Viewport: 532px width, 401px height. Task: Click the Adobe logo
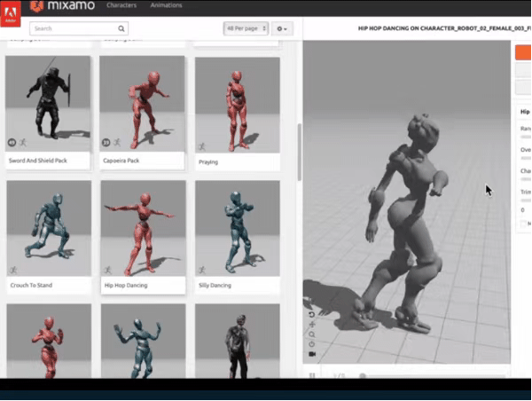point(11,13)
